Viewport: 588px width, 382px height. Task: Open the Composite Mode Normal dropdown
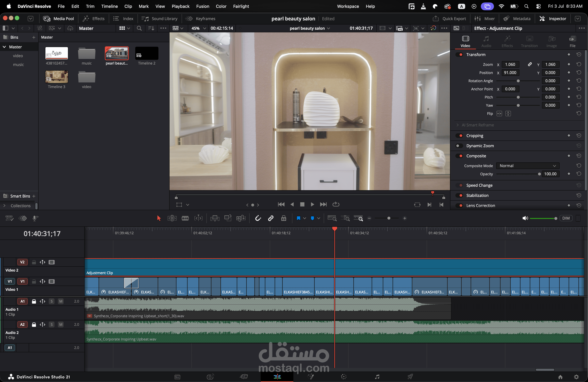(528, 166)
